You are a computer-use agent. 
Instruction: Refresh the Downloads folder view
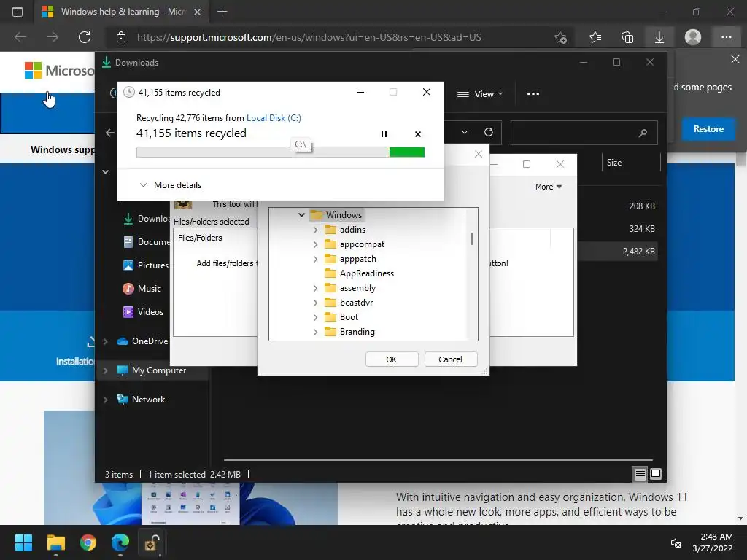click(x=489, y=132)
